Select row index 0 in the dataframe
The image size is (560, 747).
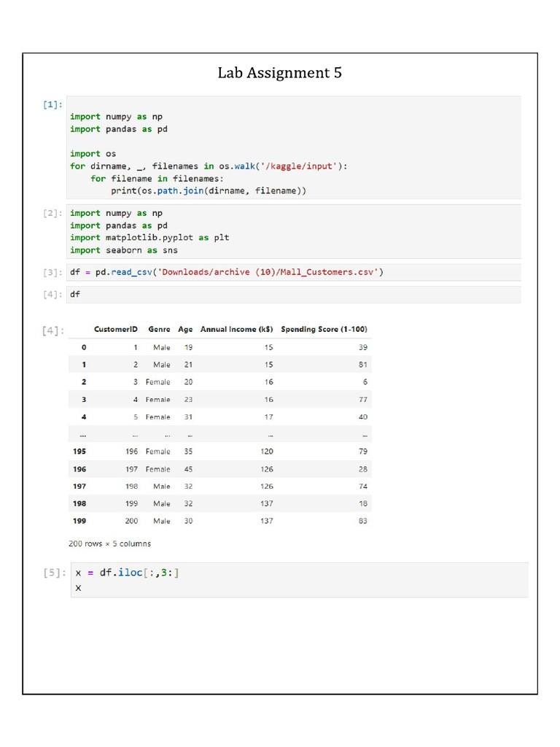tap(84, 347)
